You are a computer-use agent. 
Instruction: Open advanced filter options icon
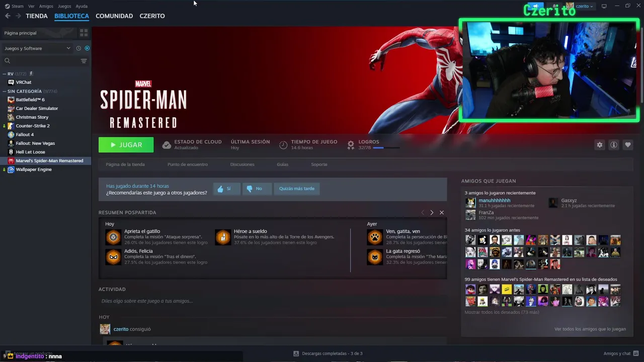click(84, 61)
